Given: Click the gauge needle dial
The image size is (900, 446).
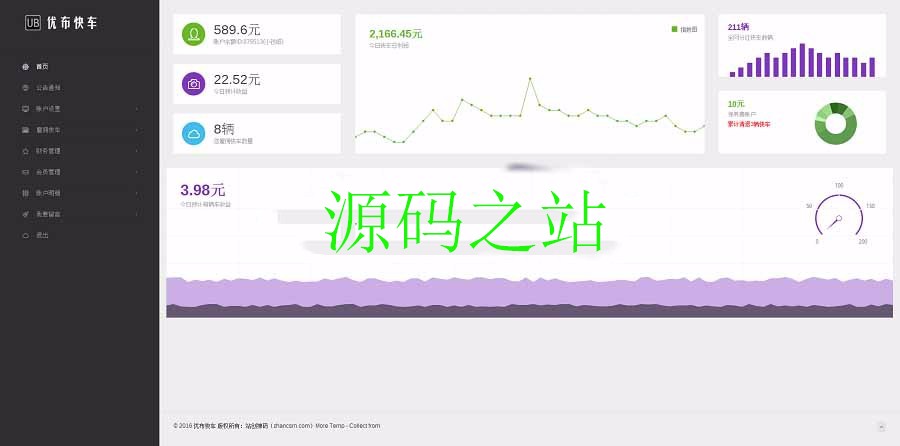Looking at the screenshot, I should click(839, 215).
